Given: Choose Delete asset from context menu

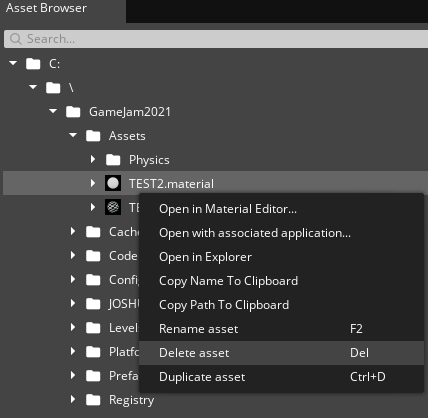Looking at the screenshot, I should click(281, 353).
